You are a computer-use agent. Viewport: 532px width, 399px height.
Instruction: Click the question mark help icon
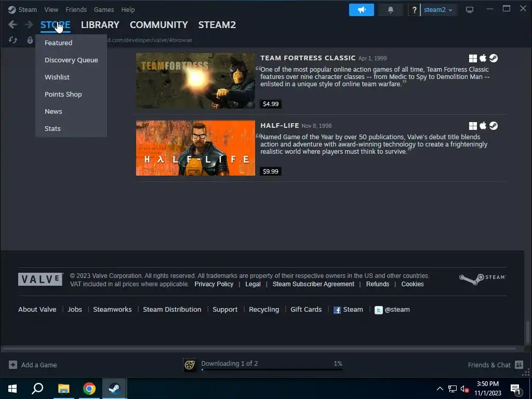coord(414,10)
